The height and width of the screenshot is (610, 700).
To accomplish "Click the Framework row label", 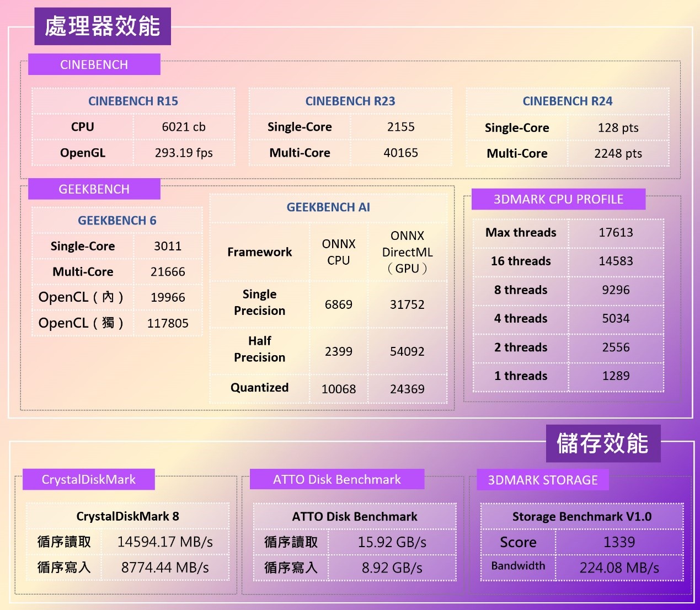I will (259, 252).
